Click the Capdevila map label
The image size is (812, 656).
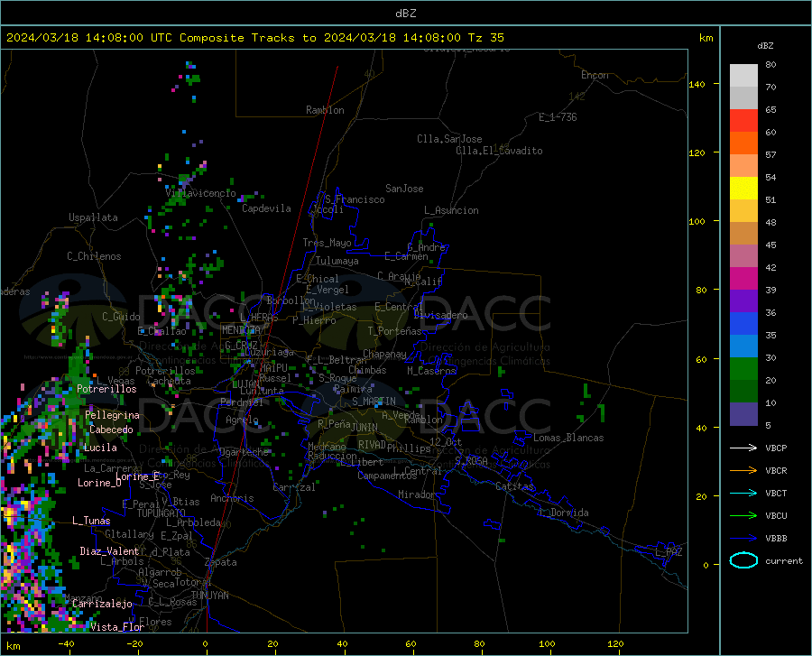[x=266, y=208]
